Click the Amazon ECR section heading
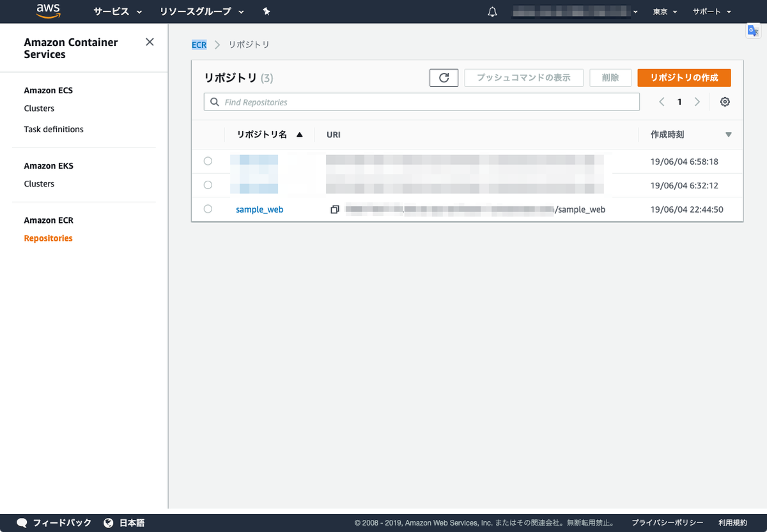The width and height of the screenshot is (767, 532). click(49, 220)
